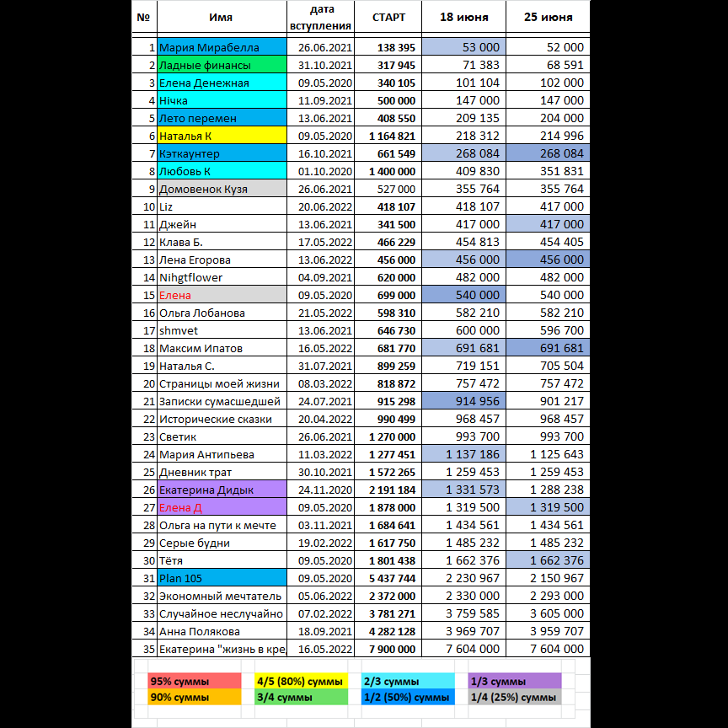Select the blue cell 'Plan 105'
The width and height of the screenshot is (728, 728).
[222, 578]
